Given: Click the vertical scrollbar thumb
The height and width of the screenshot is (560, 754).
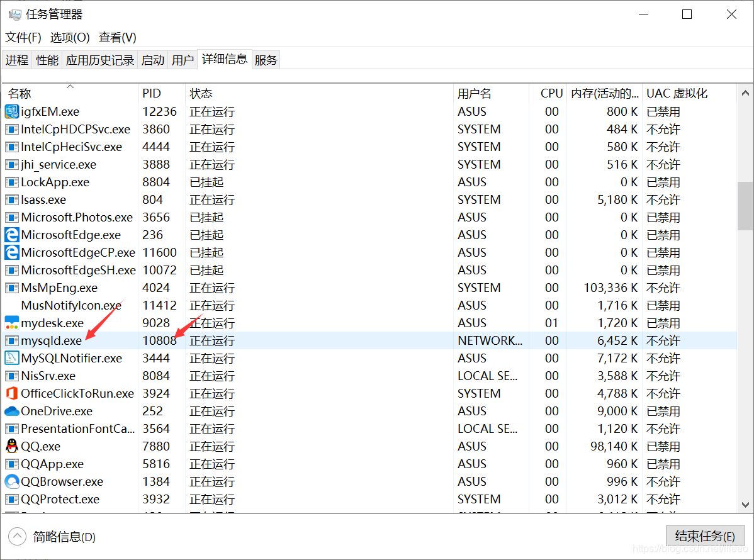Looking at the screenshot, I should (745, 206).
